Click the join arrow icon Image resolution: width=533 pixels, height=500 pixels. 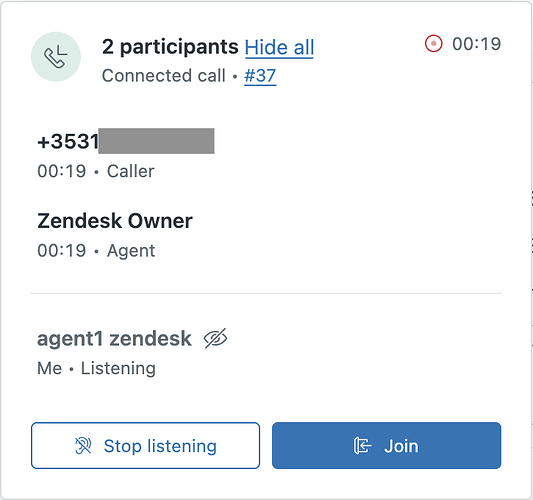(x=362, y=446)
